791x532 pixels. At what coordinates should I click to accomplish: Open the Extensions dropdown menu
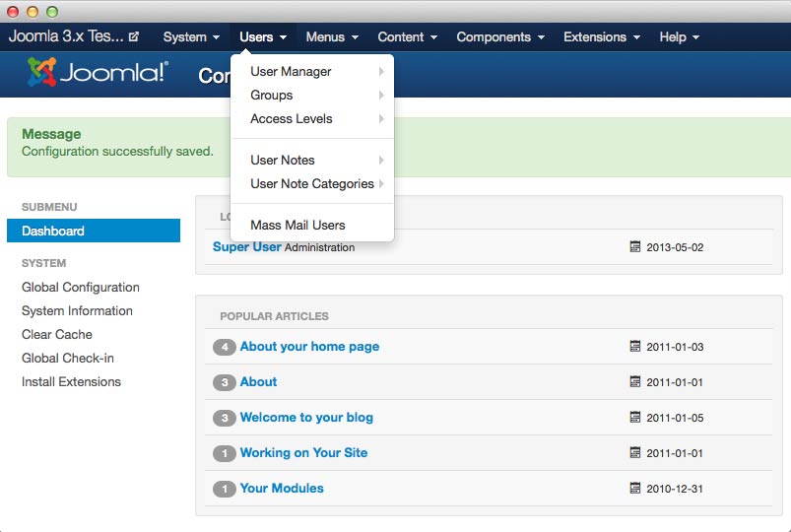point(601,37)
